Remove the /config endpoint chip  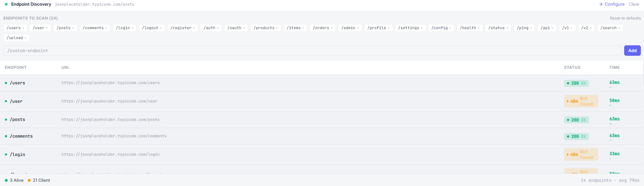(450, 28)
